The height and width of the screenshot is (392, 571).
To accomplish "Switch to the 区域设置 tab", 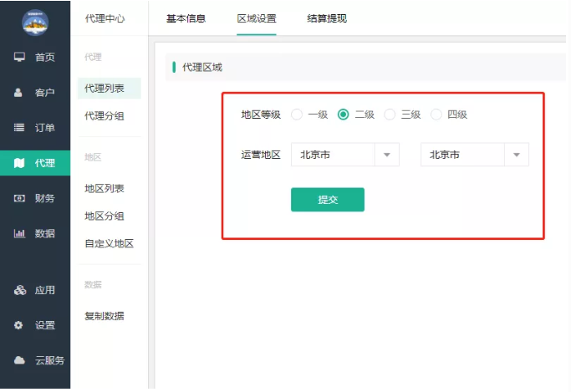I will pyautogui.click(x=257, y=18).
